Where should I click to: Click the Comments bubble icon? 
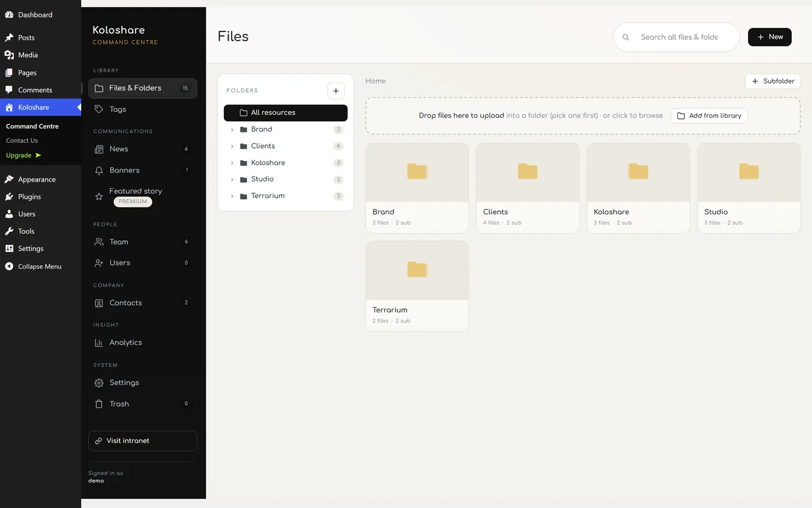pyautogui.click(x=9, y=90)
